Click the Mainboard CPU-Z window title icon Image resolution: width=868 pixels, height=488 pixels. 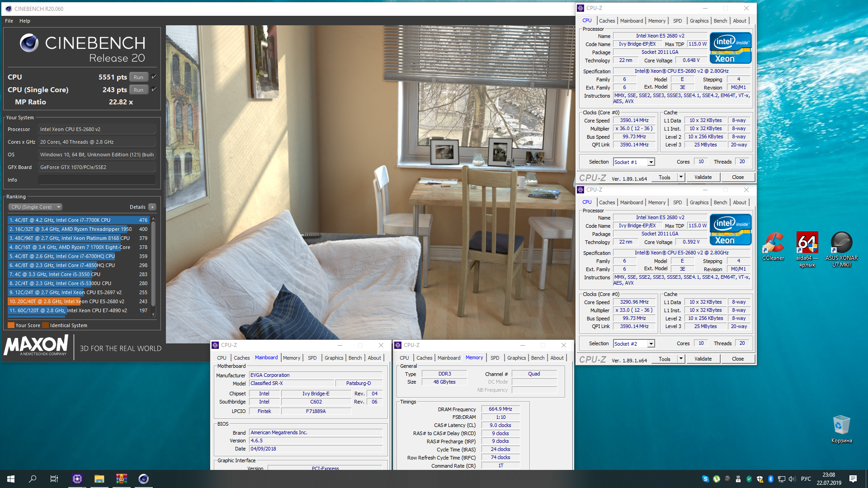[215, 345]
